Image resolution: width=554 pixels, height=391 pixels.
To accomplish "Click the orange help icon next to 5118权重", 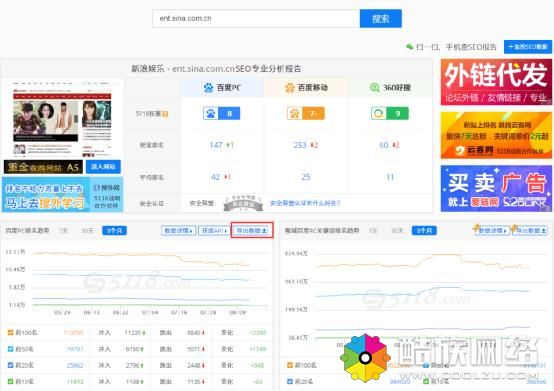I will tap(165, 114).
